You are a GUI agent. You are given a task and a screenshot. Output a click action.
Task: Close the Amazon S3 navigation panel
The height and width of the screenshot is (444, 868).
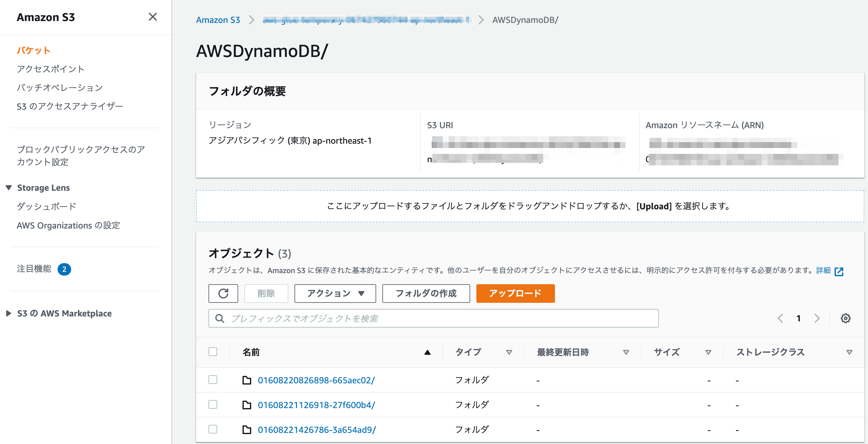pyautogui.click(x=153, y=17)
